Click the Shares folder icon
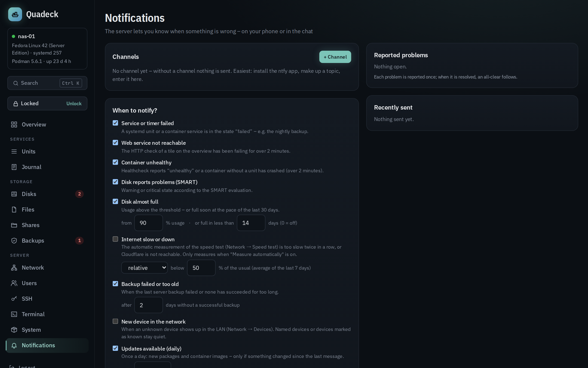 [14, 225]
